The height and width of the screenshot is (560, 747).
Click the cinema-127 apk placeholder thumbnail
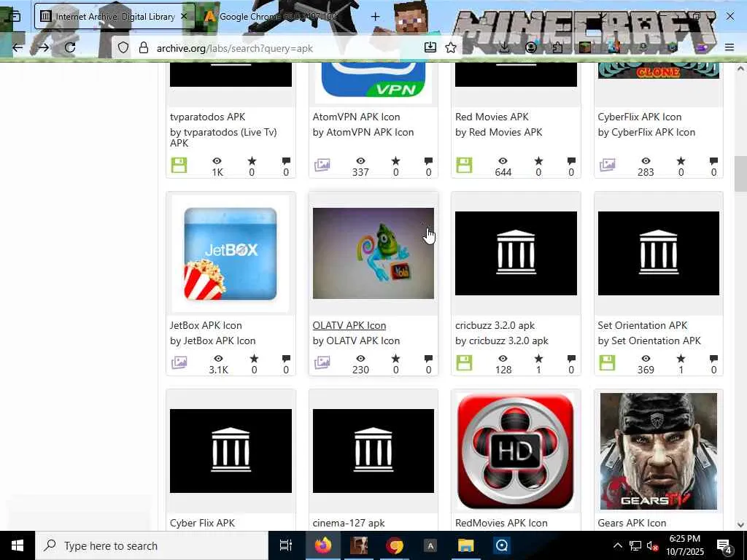[373, 451]
